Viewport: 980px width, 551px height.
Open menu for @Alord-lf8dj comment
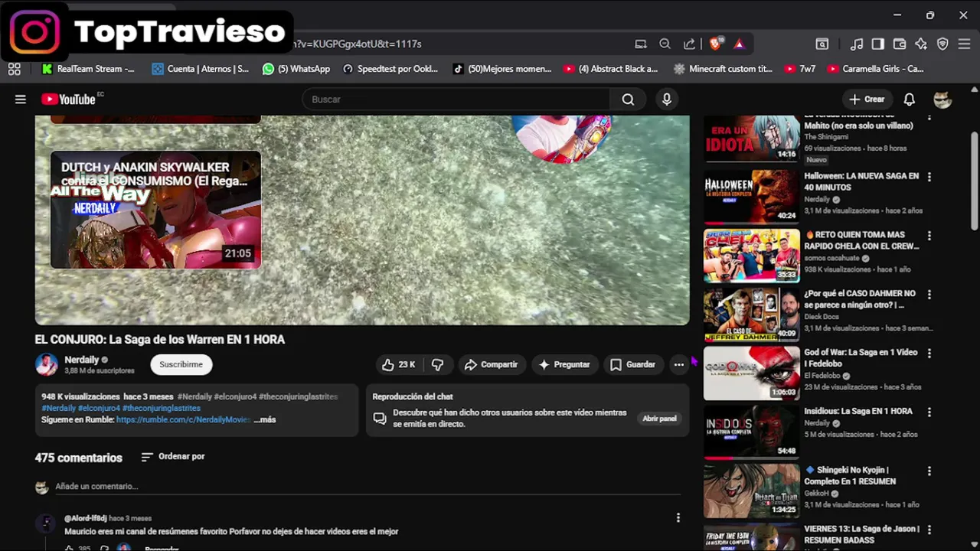678,518
